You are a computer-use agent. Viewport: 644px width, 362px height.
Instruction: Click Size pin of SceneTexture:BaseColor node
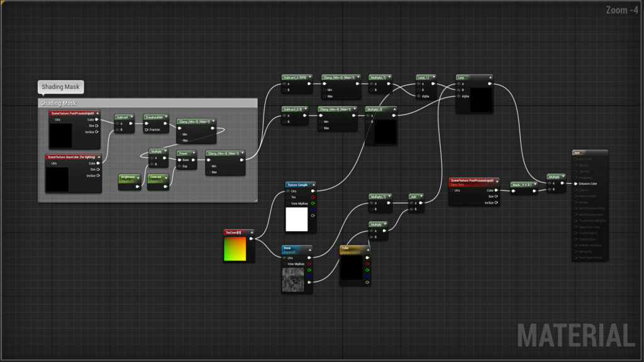[98, 169]
